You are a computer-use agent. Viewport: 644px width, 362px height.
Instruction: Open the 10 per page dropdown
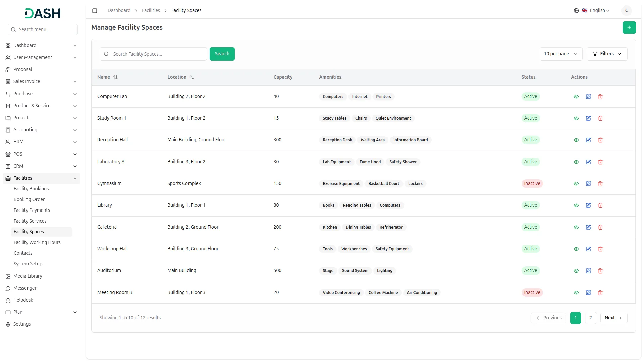[x=560, y=54]
